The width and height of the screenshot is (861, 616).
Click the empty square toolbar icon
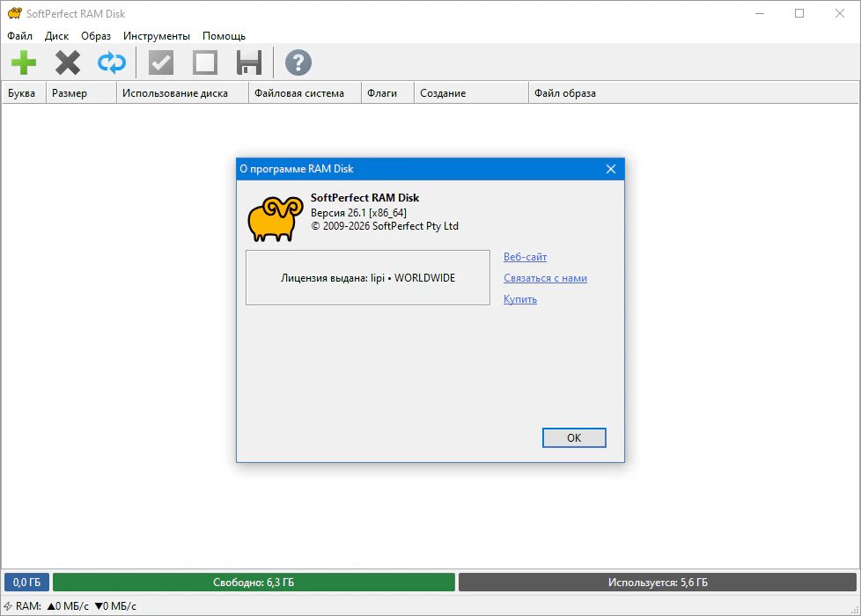[205, 62]
